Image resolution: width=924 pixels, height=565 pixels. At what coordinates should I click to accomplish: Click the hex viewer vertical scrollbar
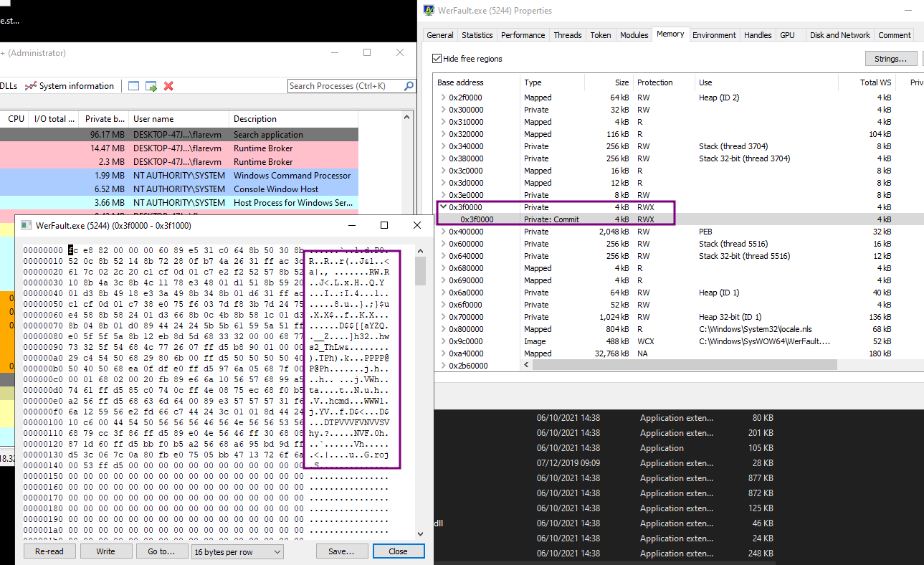tap(421, 391)
